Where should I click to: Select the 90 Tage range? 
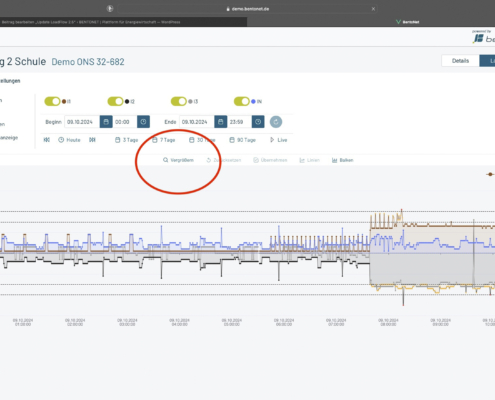(x=242, y=140)
